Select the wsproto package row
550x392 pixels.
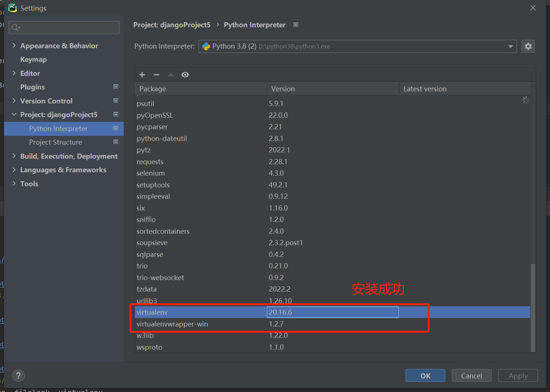[x=332, y=347]
